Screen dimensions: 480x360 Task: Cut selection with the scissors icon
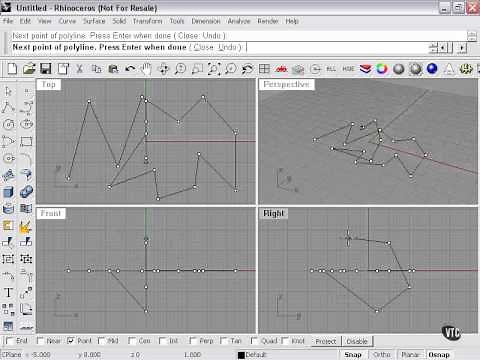coord(79,69)
